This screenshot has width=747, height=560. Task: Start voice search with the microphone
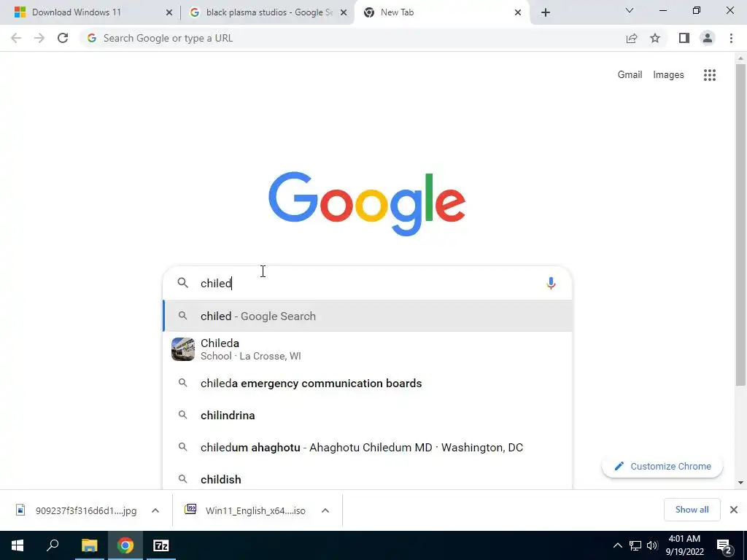coord(551,284)
